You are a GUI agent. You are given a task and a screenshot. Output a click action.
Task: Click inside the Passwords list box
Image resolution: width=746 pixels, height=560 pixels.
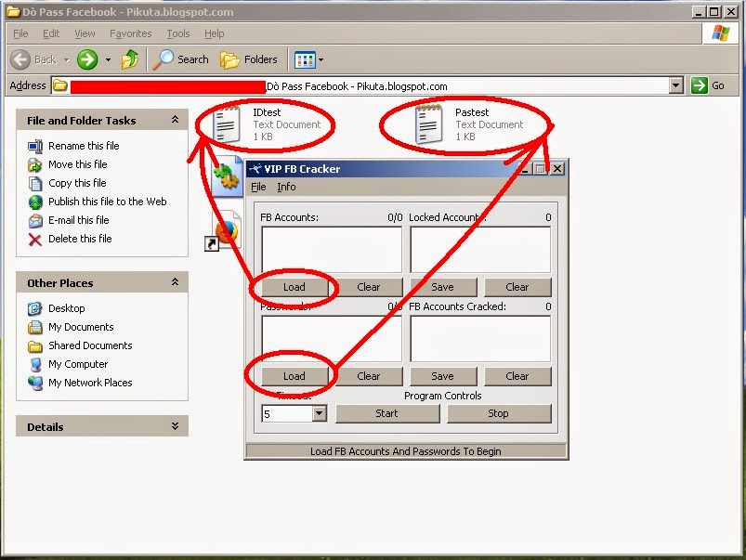pos(332,339)
